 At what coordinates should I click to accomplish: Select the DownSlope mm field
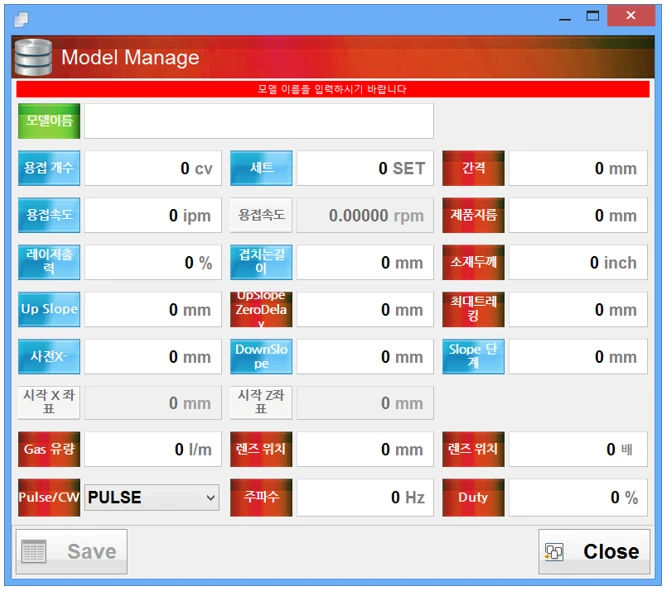365,356
